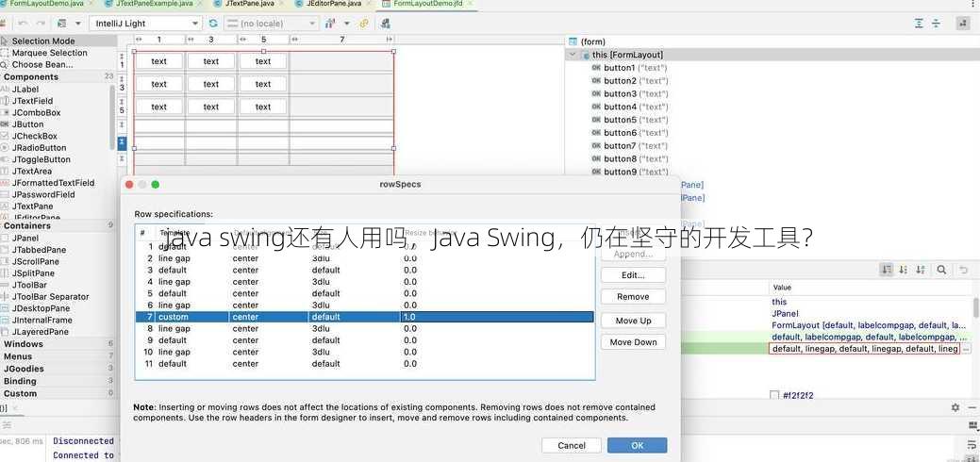Click the restore default arrow in properties toolbar
This screenshot has width=980, height=462.
coord(963,270)
